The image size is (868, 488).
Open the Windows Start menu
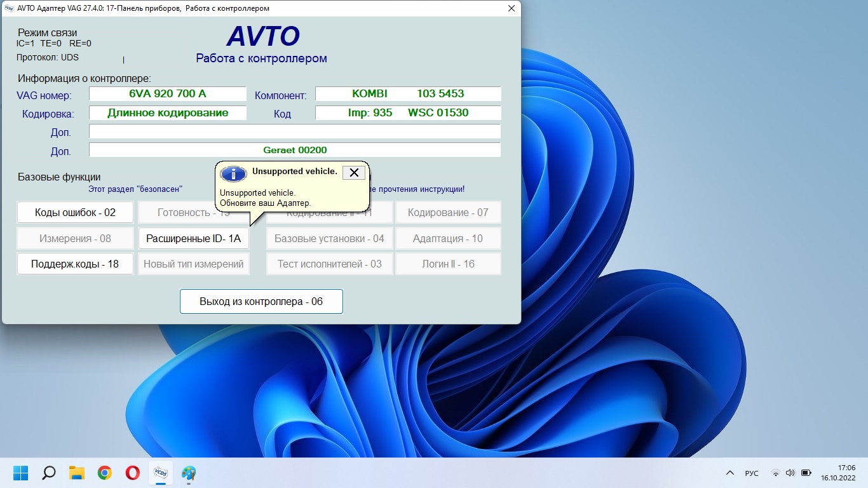tap(21, 473)
